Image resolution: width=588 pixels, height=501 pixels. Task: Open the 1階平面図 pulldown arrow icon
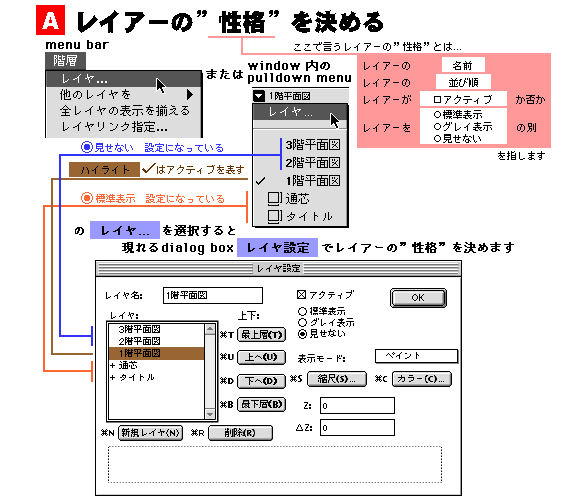tap(259, 96)
